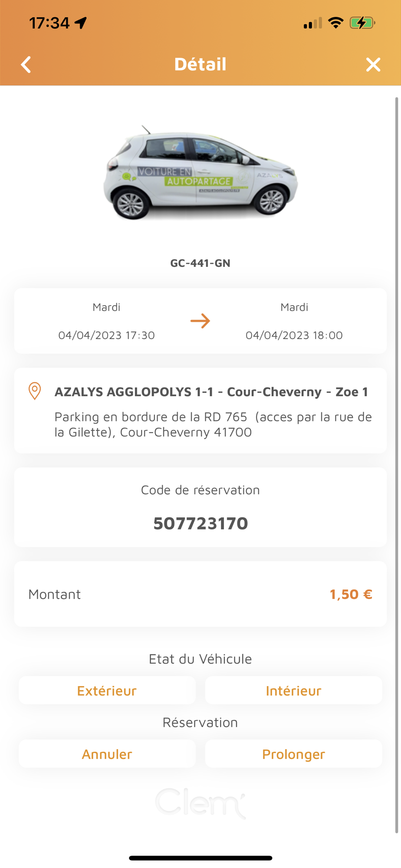Click the vertical scrollbar on the right
The height and width of the screenshot is (868, 401).
(x=396, y=465)
